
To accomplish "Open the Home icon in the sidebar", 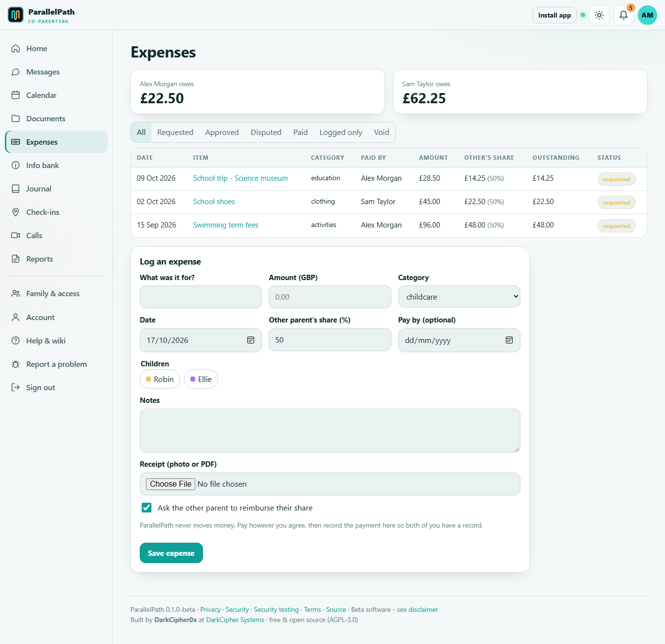I will pyautogui.click(x=16, y=48).
